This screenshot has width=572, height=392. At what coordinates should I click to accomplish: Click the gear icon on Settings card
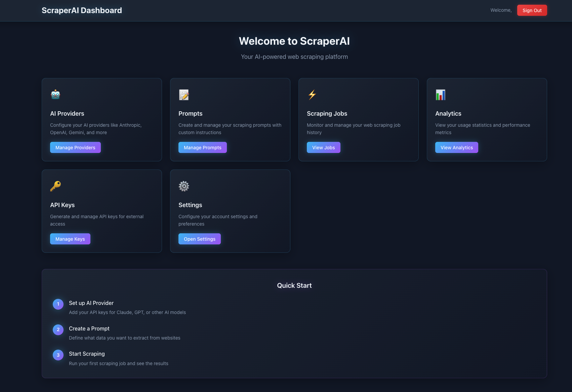click(183, 186)
